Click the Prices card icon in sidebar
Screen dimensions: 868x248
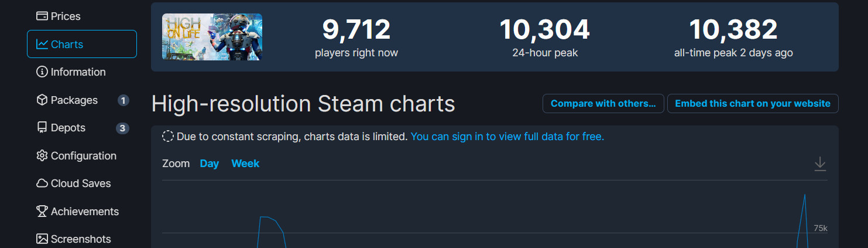click(x=42, y=16)
